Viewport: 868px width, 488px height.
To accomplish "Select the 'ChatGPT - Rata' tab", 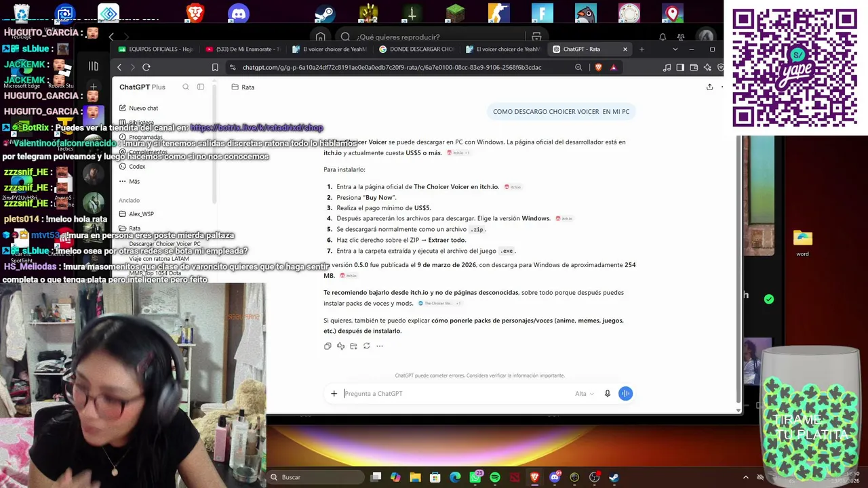I will (590, 49).
